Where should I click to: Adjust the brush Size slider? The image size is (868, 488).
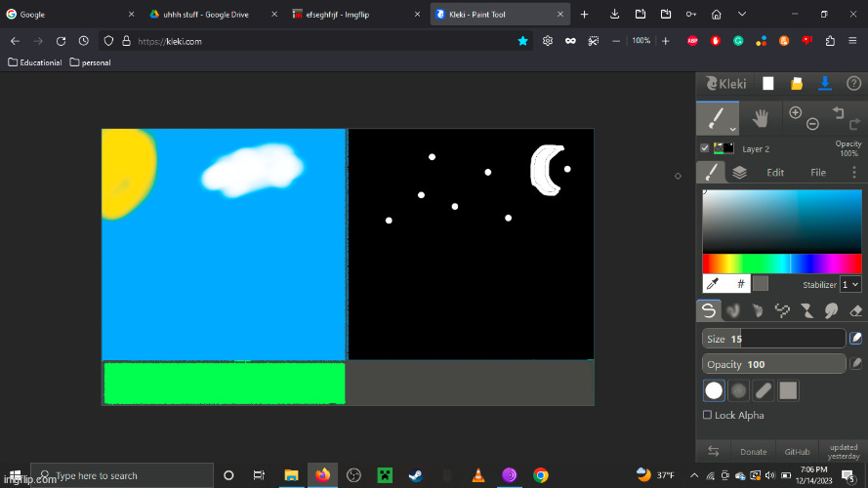[x=773, y=338]
